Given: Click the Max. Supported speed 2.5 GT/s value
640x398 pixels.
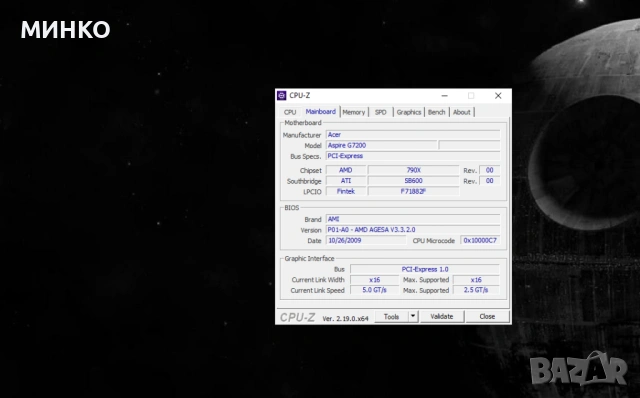Looking at the screenshot, I should [x=476, y=290].
